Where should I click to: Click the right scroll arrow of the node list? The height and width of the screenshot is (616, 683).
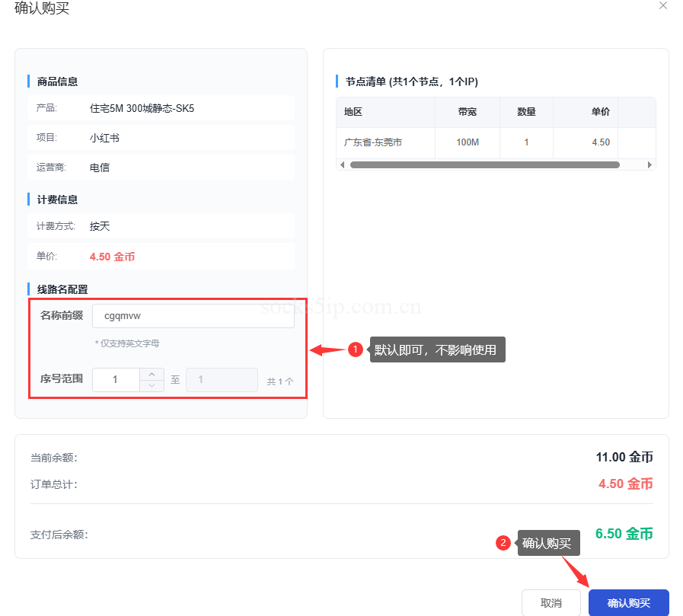[649, 164]
